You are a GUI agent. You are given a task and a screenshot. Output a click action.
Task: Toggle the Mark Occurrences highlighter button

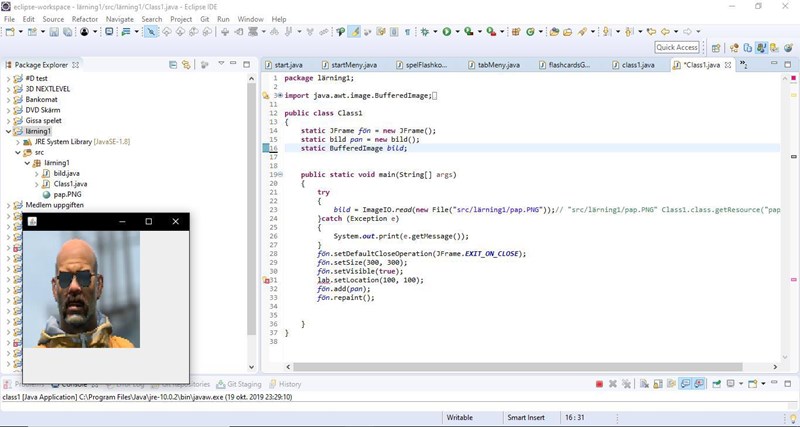pos(354,32)
